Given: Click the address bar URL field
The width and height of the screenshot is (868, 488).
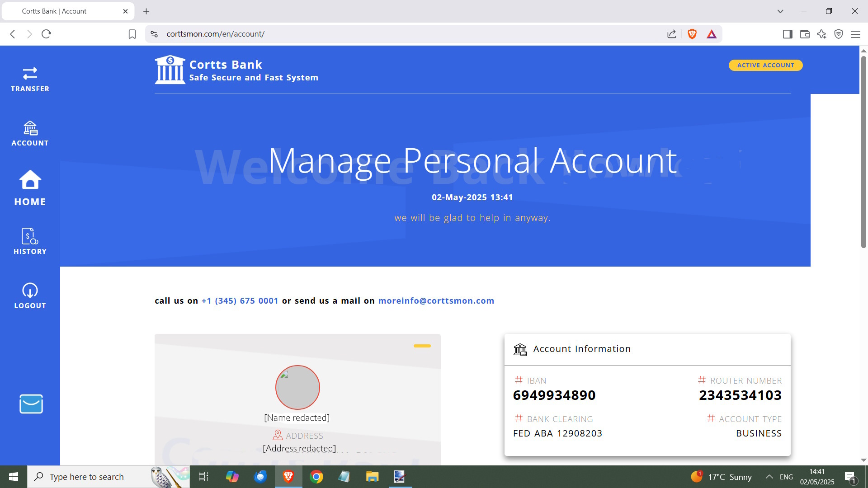Looking at the screenshot, I should click(x=407, y=34).
